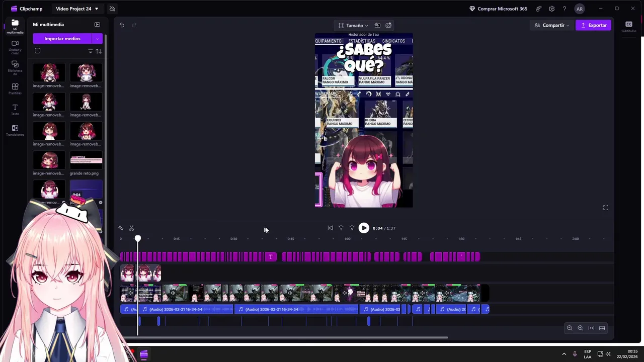This screenshot has width=644, height=362.
Task: Show hidden system tray icons
Action: tap(564, 354)
